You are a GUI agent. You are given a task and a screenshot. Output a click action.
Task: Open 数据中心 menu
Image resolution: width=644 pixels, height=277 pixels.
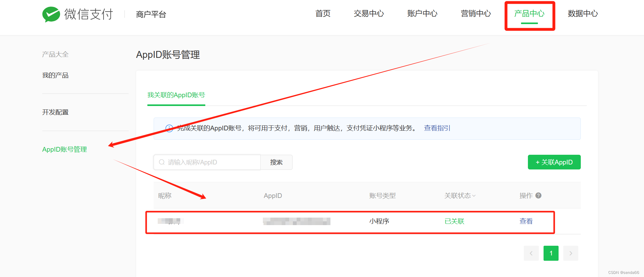583,14
